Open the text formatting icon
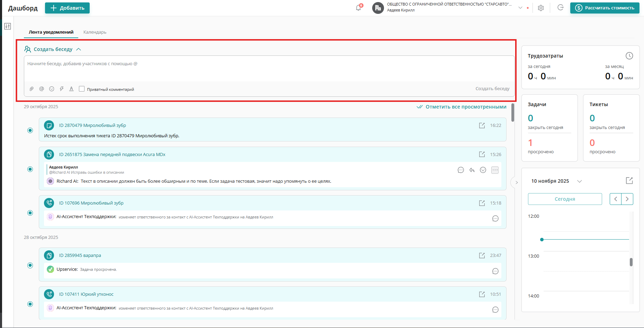Screen dimensions: 644x328 coord(71,89)
